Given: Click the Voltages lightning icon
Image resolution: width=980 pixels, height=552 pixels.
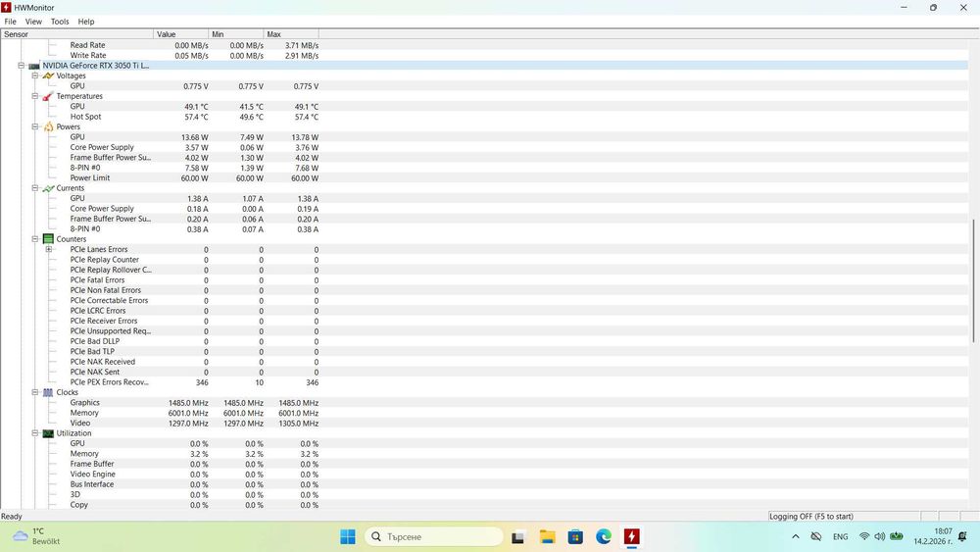Looking at the screenshot, I should point(48,75).
